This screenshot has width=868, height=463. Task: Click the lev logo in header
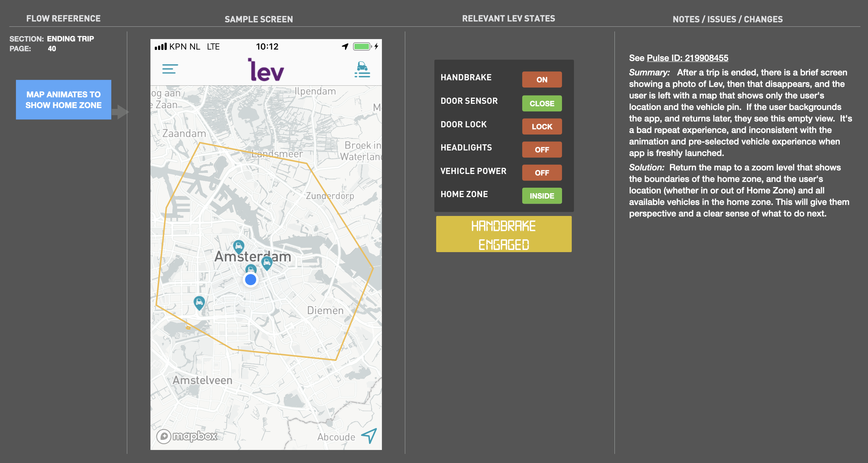click(x=266, y=70)
